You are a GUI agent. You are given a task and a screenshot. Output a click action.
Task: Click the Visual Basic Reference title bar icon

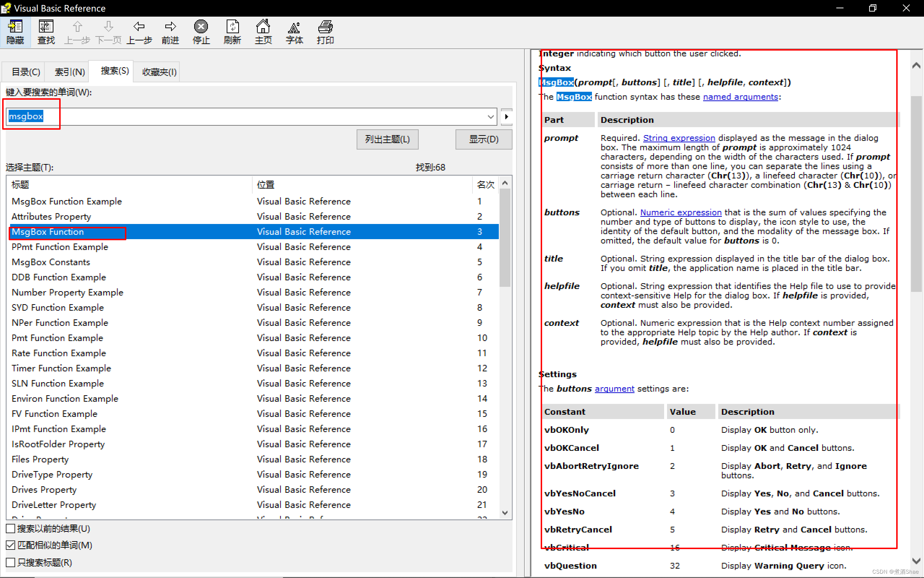tap(6, 8)
